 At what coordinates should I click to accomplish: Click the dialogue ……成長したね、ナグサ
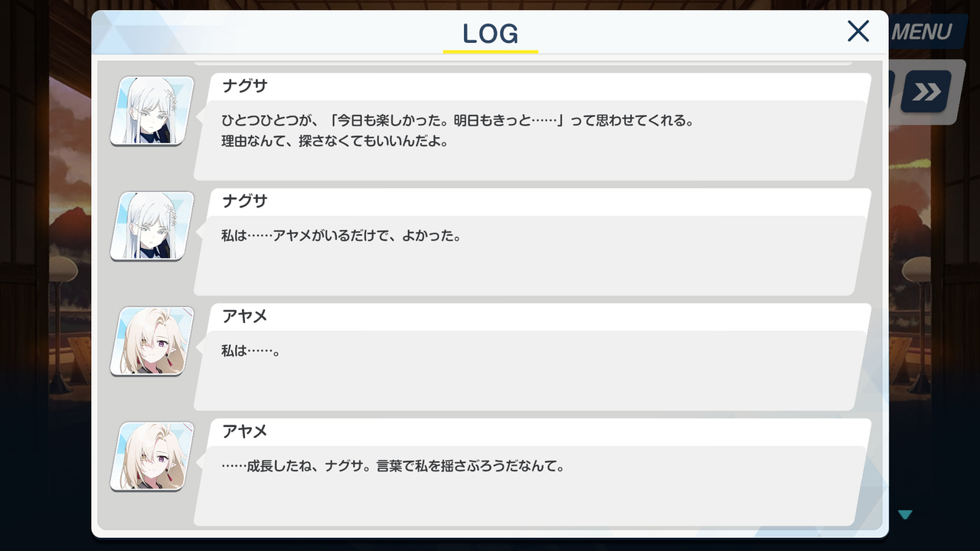coord(393,466)
